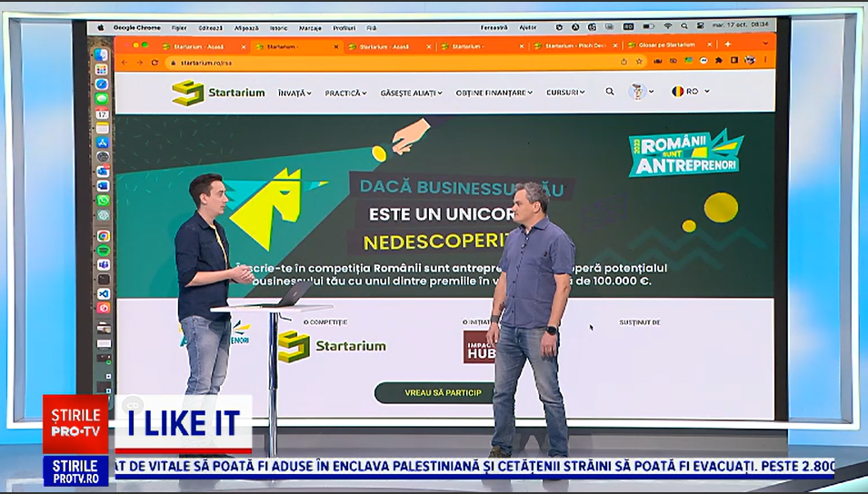Expand the ÎNVAȚĂ menu

point(294,93)
